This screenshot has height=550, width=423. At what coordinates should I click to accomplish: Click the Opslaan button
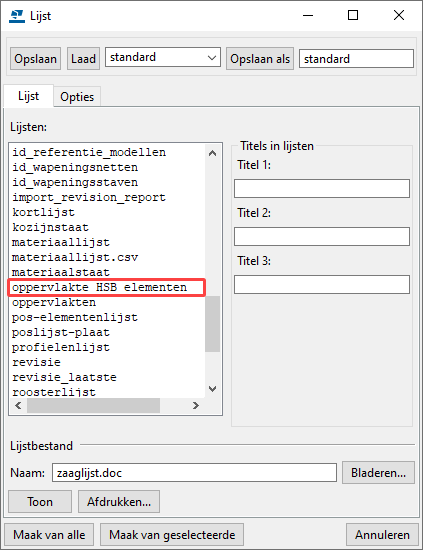35,59
